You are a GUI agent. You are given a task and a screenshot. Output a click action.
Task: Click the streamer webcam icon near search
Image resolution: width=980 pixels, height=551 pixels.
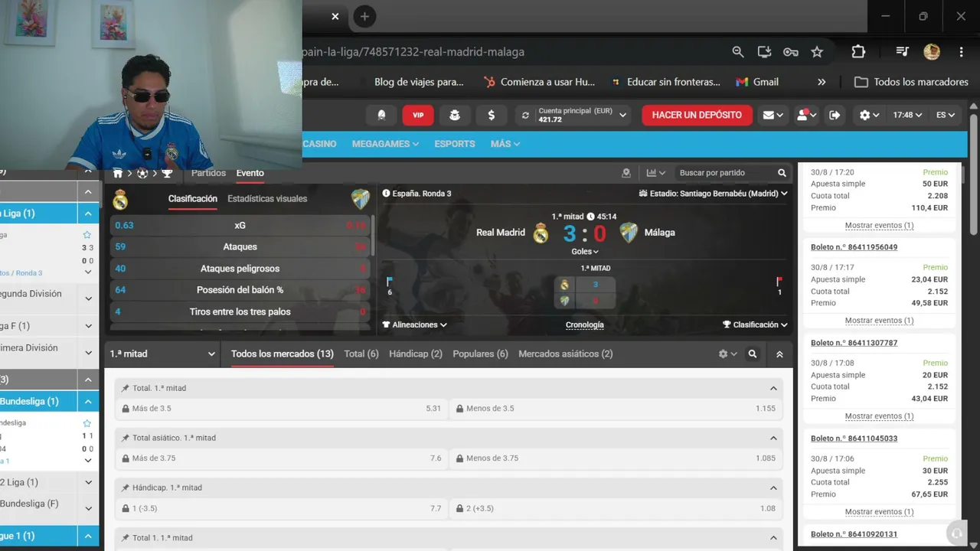(626, 173)
